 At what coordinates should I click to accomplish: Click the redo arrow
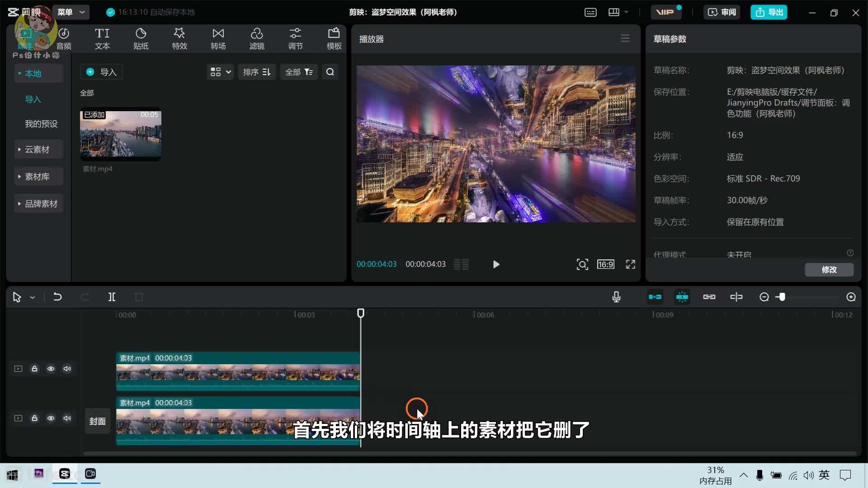coord(85,297)
